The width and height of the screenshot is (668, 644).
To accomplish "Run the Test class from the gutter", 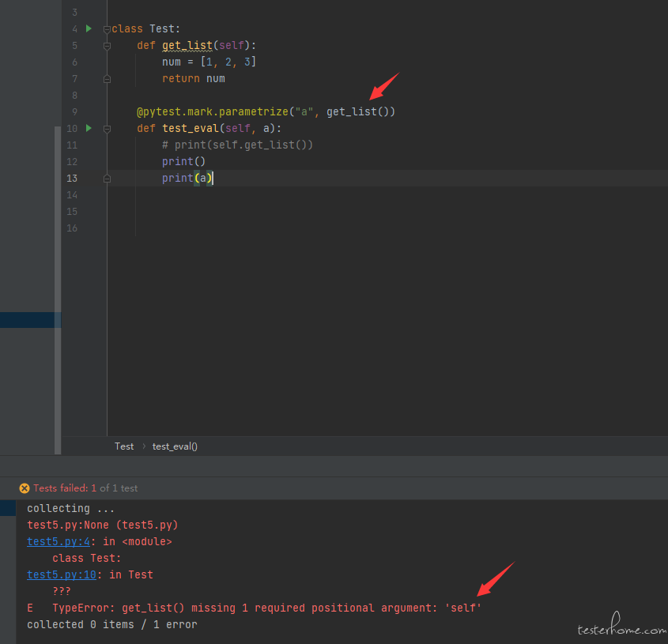I will [89, 28].
